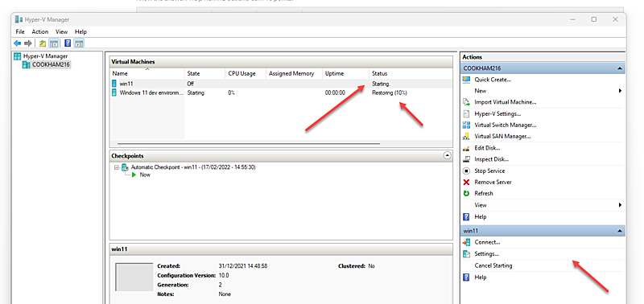Image resolution: width=644 pixels, height=304 pixels.
Task: Collapse the Checkpoints panel
Action: 448,155
